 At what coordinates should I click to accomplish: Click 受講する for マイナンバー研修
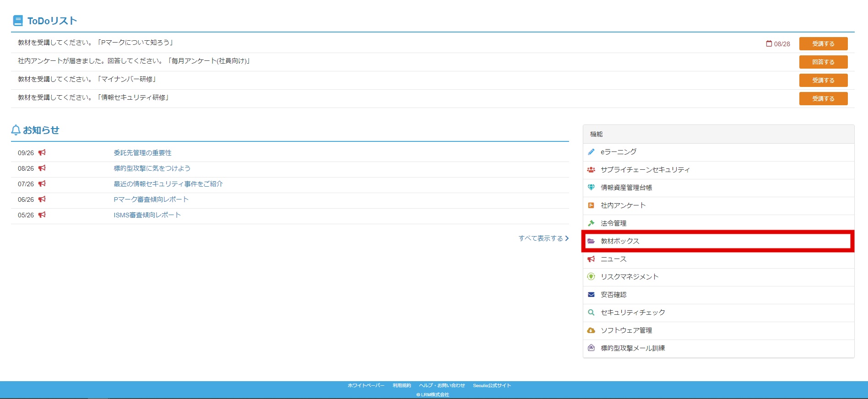click(823, 80)
